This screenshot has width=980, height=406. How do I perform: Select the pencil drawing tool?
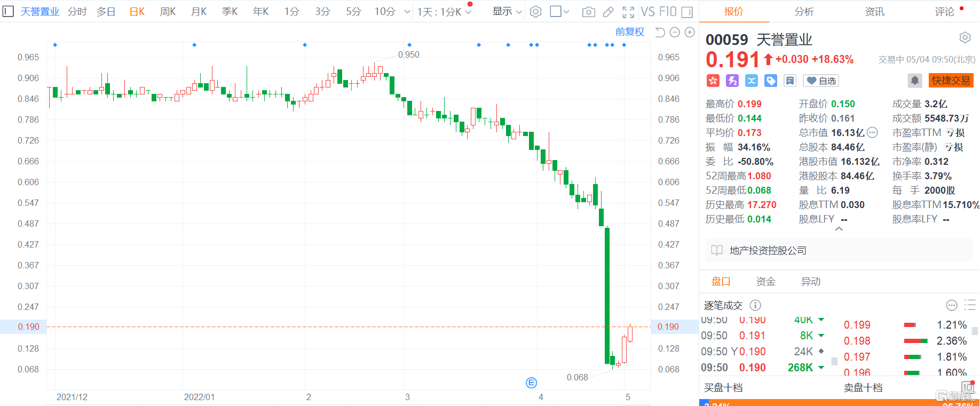(608, 12)
